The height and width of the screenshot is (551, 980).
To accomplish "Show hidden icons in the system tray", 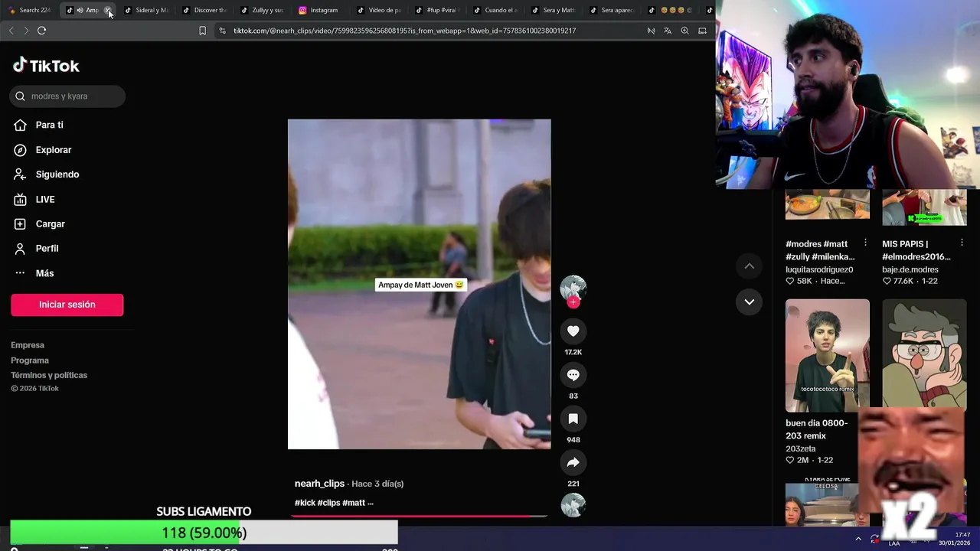I will point(858,539).
